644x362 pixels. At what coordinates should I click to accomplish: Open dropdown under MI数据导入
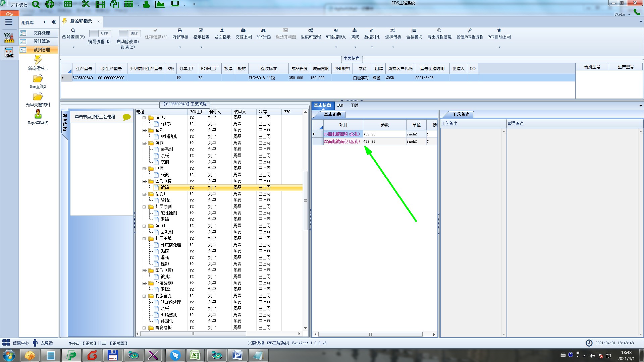[336, 47]
